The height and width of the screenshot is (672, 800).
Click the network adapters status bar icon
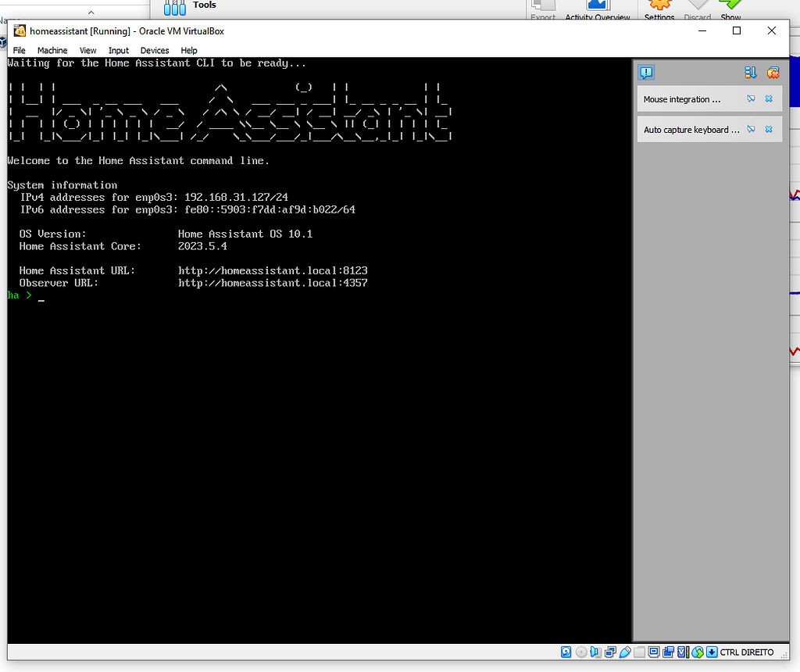click(x=610, y=652)
